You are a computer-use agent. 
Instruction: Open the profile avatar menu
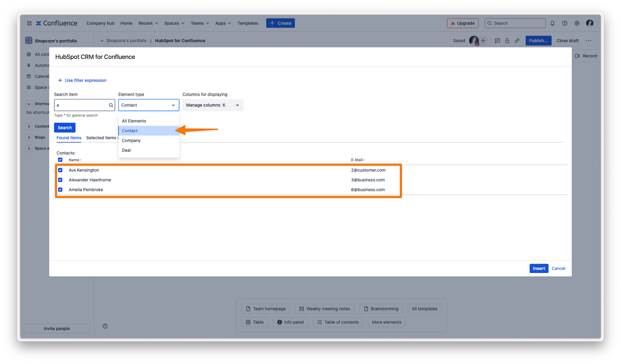pyautogui.click(x=590, y=23)
